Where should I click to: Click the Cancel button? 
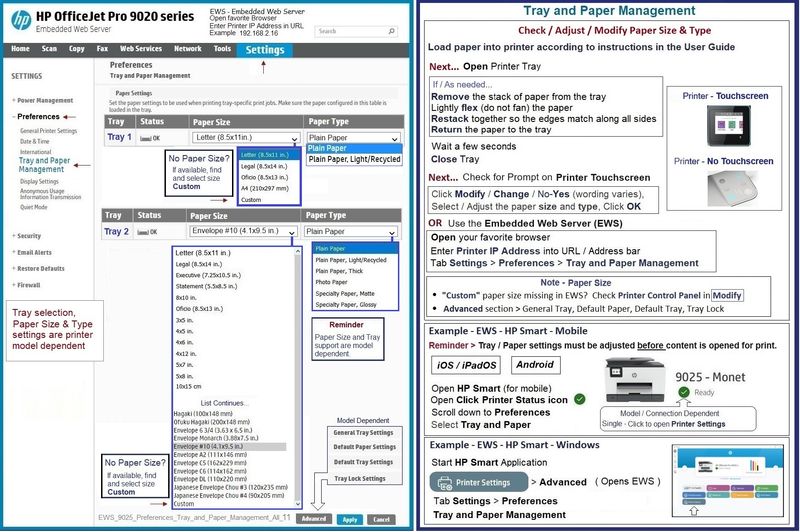pyautogui.click(x=381, y=519)
